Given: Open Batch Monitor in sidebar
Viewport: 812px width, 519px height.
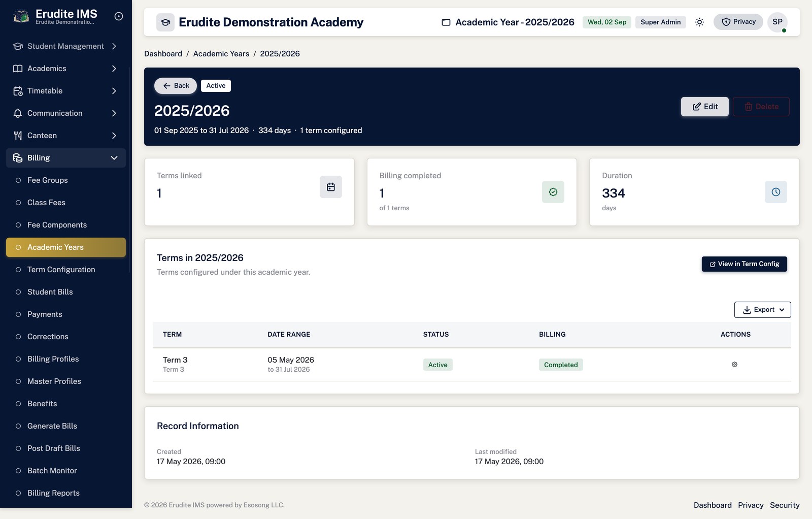Looking at the screenshot, I should pyautogui.click(x=66, y=471).
